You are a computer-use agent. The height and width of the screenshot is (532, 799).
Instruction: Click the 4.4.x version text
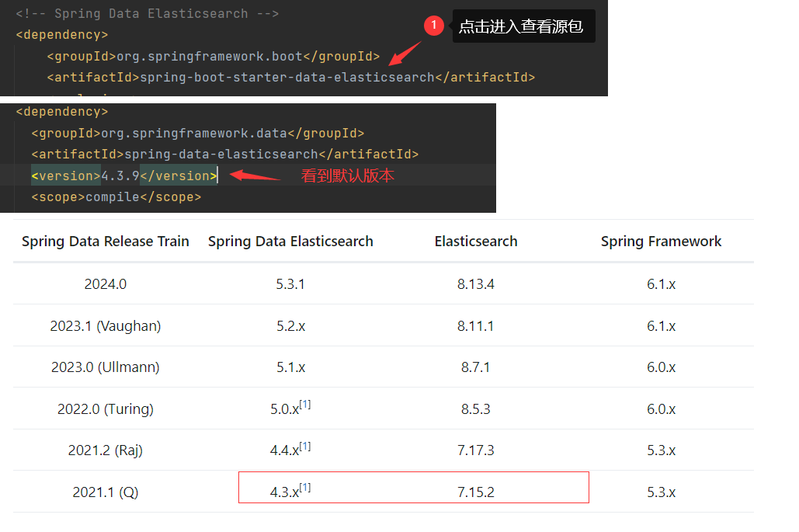284,450
